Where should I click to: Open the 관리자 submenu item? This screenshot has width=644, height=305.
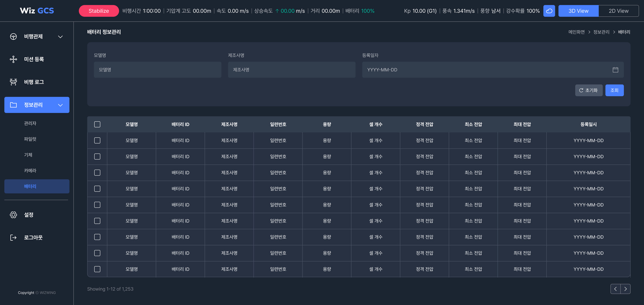point(30,123)
